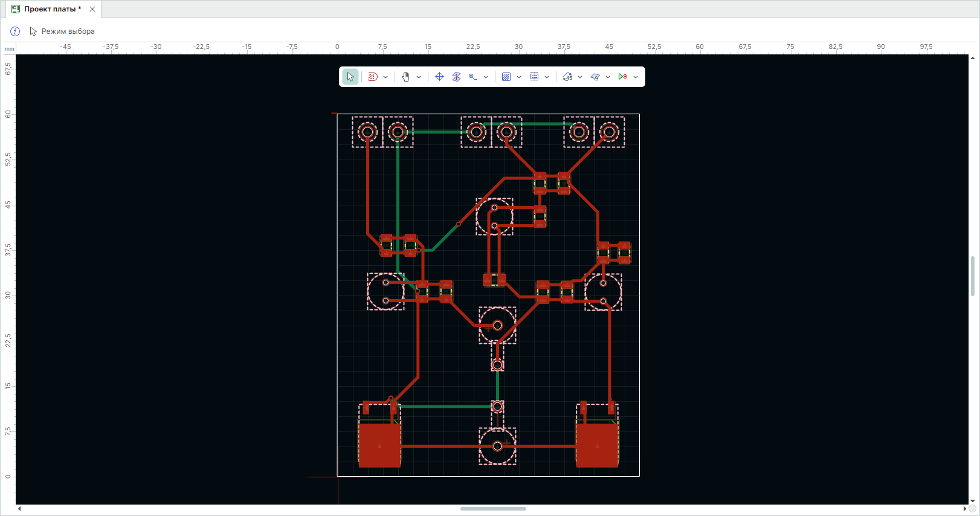Image resolution: width=980 pixels, height=516 pixels.
Task: Open the hand tool dropdown arrow
Action: click(419, 77)
